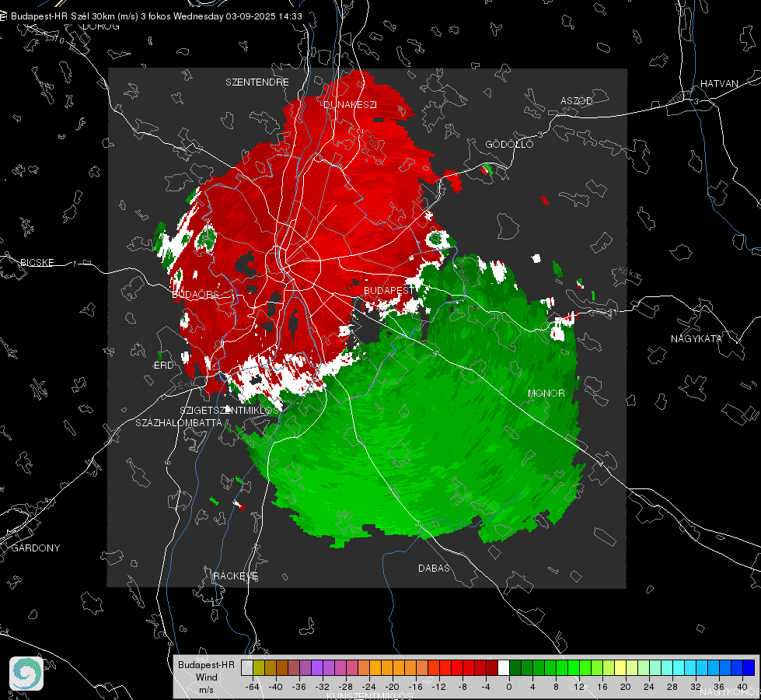761x700 pixels.
Task: Click the DABAS town label
Action: coord(434,568)
